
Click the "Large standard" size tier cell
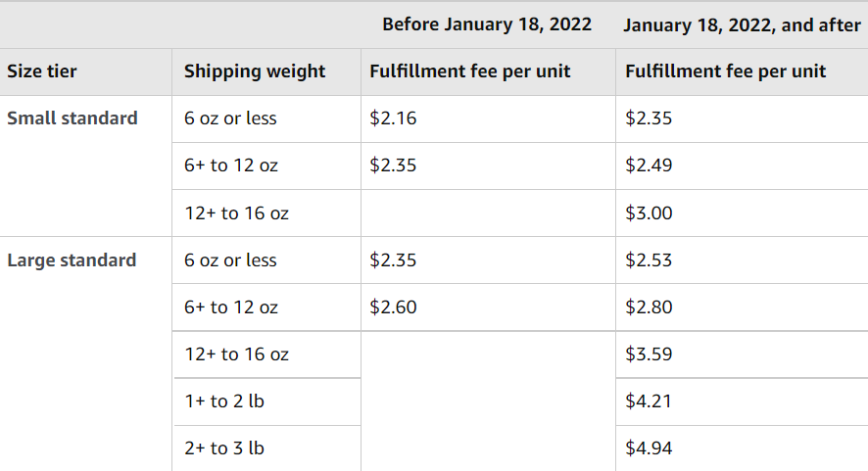72,260
